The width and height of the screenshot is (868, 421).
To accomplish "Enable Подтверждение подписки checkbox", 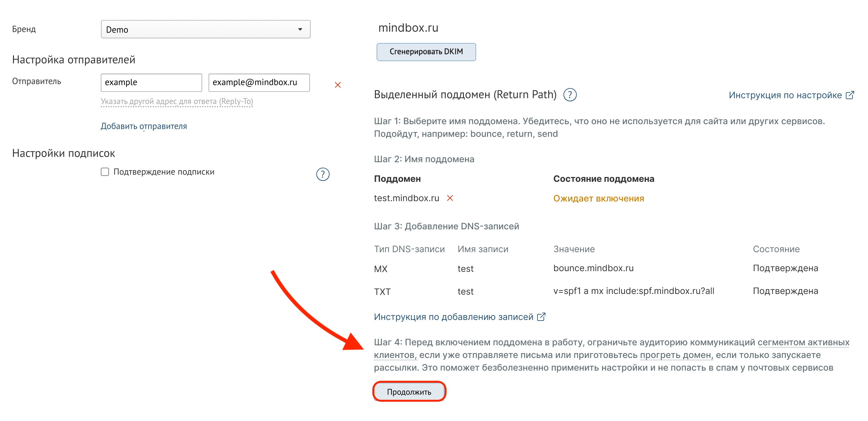I will pyautogui.click(x=105, y=172).
